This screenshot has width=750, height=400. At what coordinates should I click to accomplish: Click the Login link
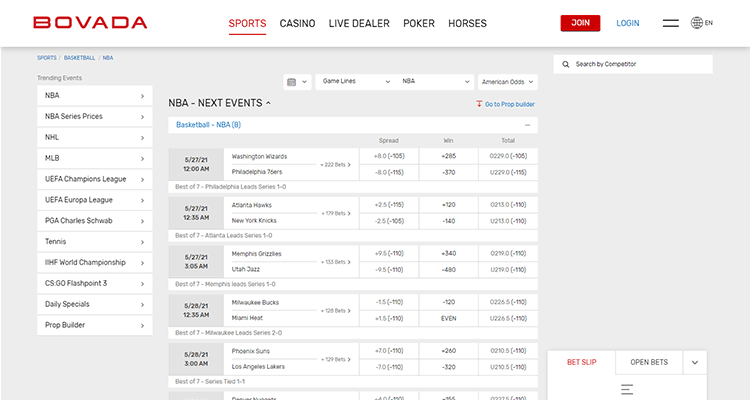tap(628, 23)
